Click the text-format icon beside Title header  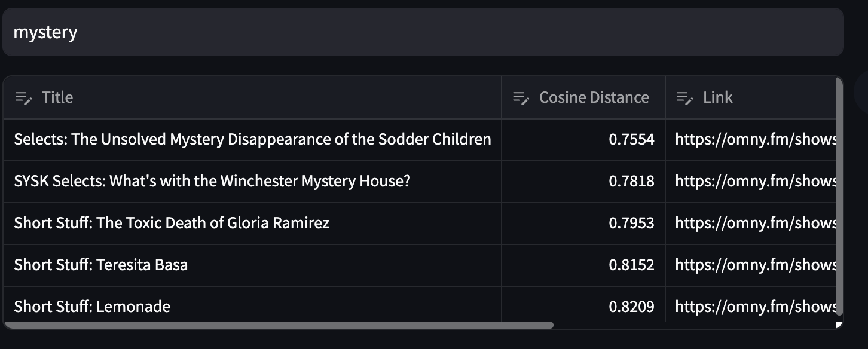[24, 98]
